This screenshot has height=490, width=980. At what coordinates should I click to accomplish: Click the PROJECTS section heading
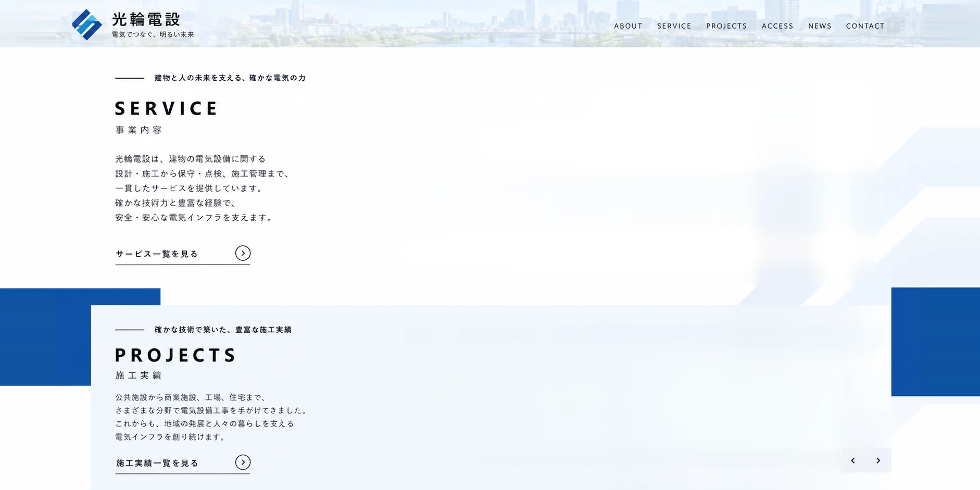175,355
